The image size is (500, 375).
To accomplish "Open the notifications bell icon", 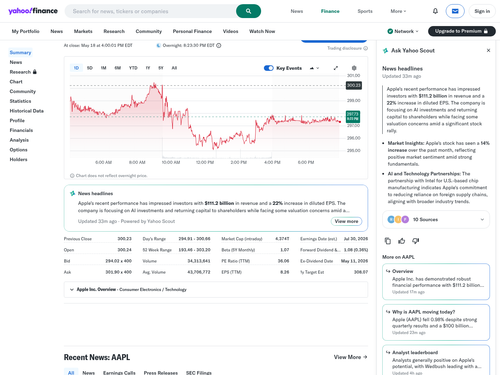I will pyautogui.click(x=435, y=11).
